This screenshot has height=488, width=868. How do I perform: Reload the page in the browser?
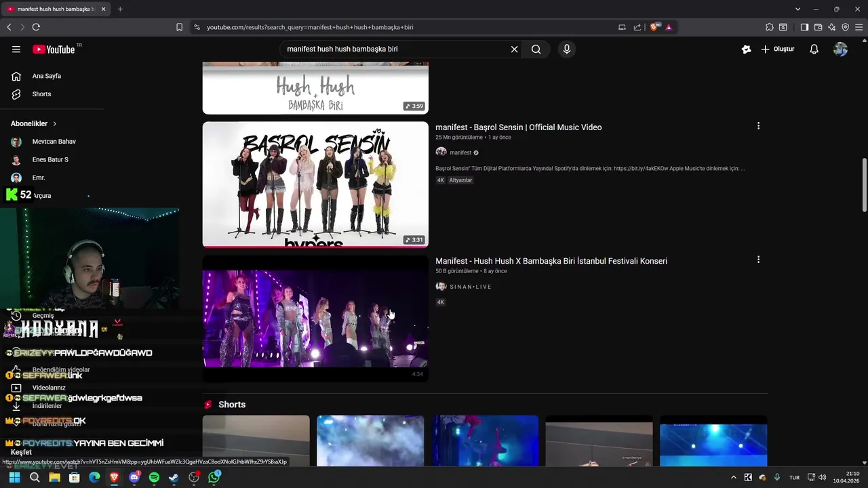pyautogui.click(x=36, y=27)
